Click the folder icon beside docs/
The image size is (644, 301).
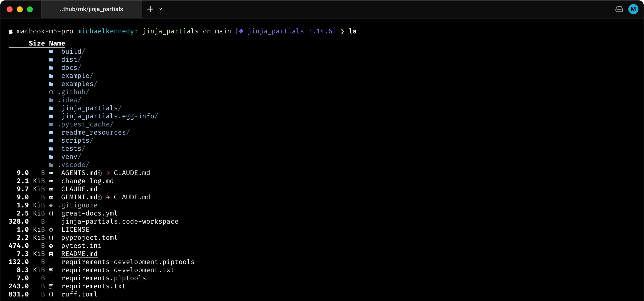click(51, 68)
